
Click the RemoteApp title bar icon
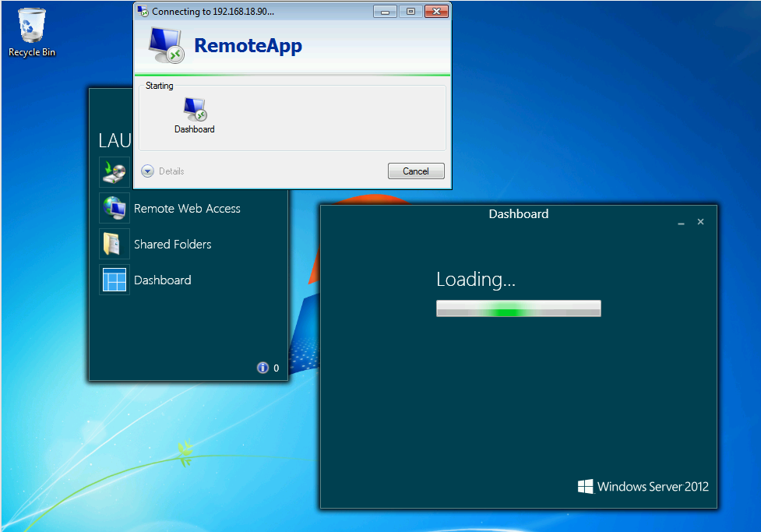(143, 11)
